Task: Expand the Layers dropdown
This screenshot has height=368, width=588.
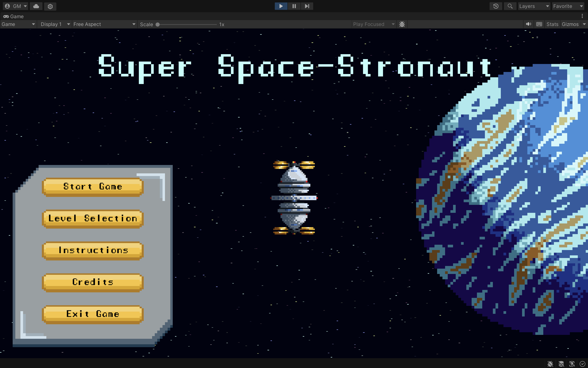Action: [x=534, y=6]
